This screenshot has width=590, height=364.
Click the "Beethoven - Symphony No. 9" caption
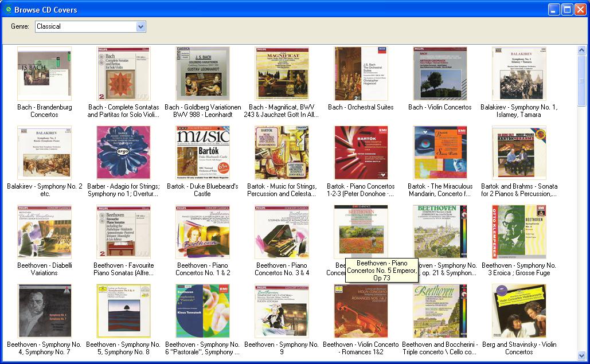[282, 348]
